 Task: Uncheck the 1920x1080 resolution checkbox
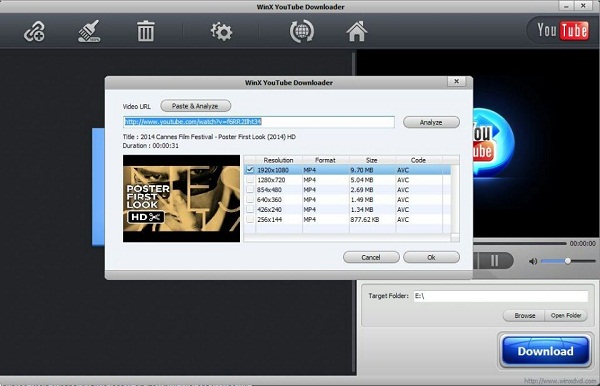tap(250, 169)
